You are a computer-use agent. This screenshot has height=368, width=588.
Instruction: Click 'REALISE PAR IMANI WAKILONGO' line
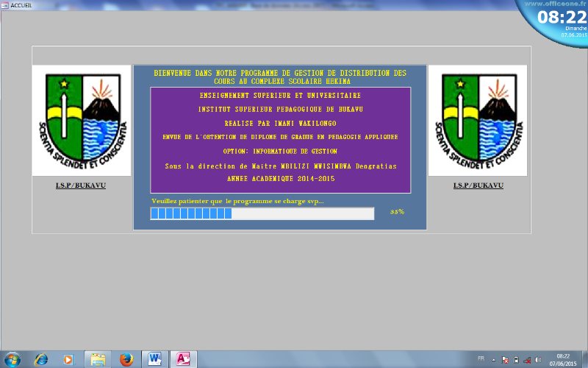click(x=281, y=123)
